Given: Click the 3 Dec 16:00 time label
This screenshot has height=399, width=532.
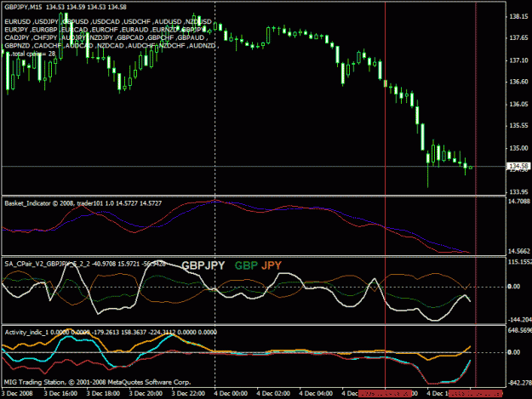Looking at the screenshot, I should click(60, 394).
